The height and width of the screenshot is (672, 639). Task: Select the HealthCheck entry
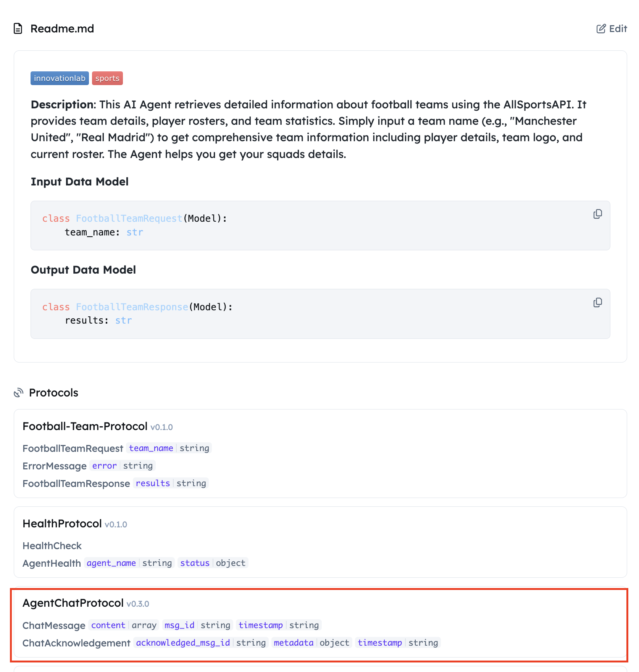(52, 546)
